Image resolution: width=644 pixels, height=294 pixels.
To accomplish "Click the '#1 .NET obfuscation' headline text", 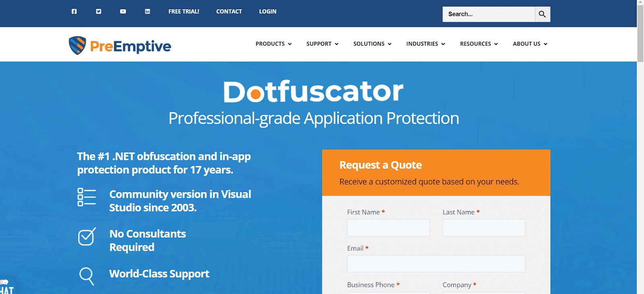I will (x=164, y=163).
